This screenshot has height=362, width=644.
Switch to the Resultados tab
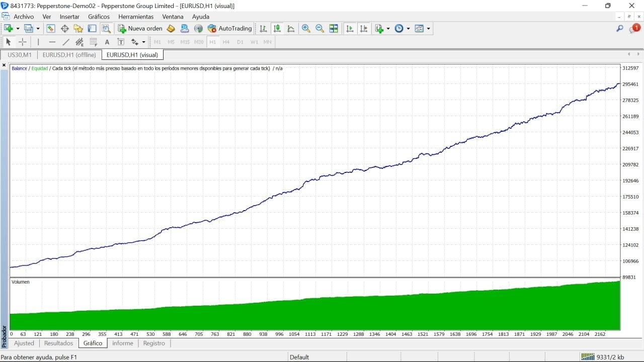tap(58, 343)
